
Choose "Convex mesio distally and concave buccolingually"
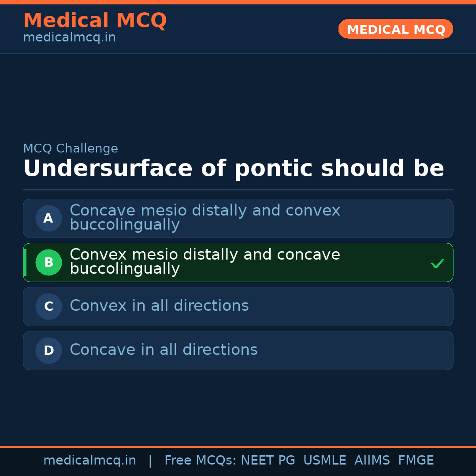point(205,262)
